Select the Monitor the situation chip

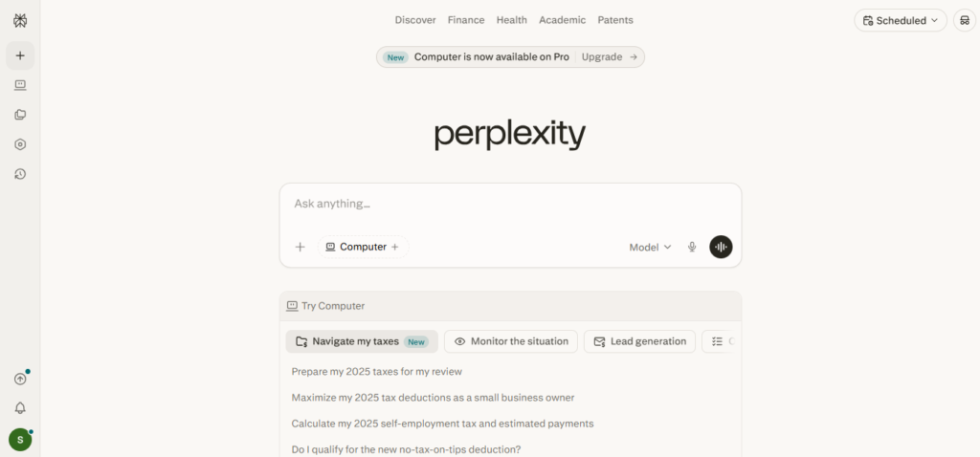click(511, 341)
